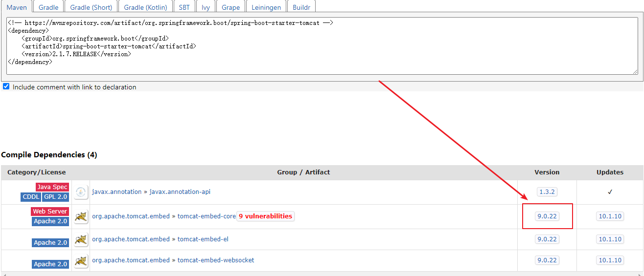The image size is (644, 276).
Task: Click the Web Server category tag
Action: pyautogui.click(x=50, y=212)
